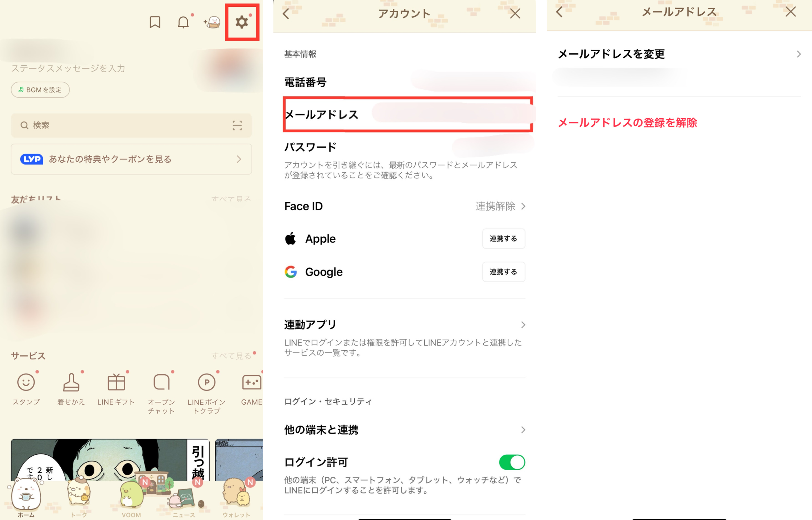Tap the Google logo icon
This screenshot has height=520, width=812.
coord(291,272)
